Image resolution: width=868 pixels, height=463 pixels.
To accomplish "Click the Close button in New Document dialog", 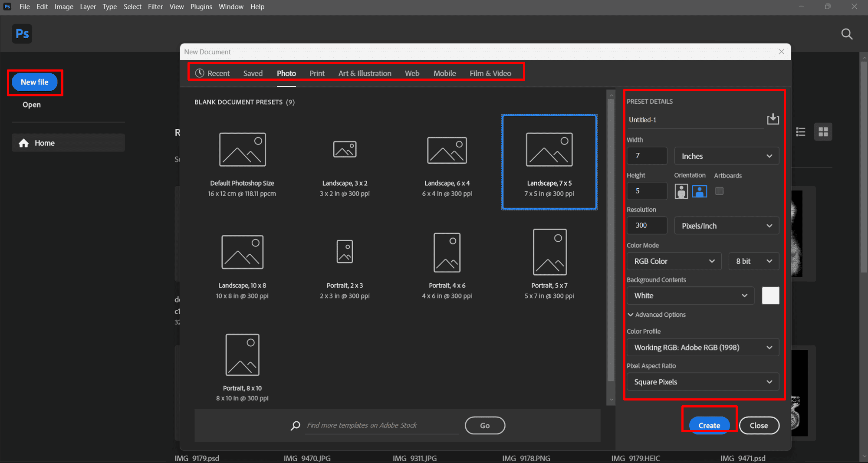I will pyautogui.click(x=759, y=425).
